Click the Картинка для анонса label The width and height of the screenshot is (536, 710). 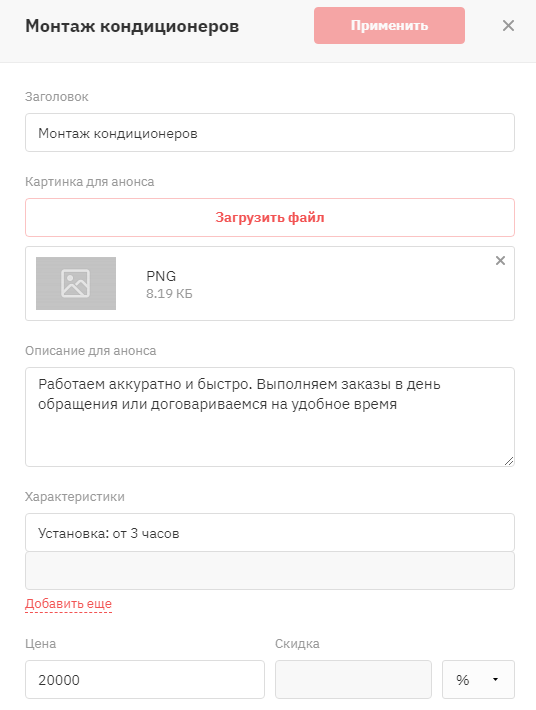90,182
